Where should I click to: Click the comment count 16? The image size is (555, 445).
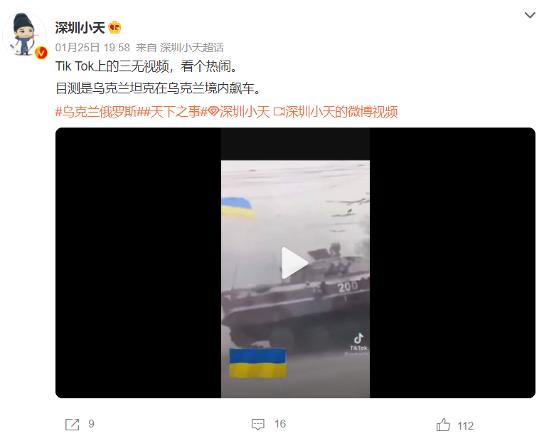click(280, 424)
